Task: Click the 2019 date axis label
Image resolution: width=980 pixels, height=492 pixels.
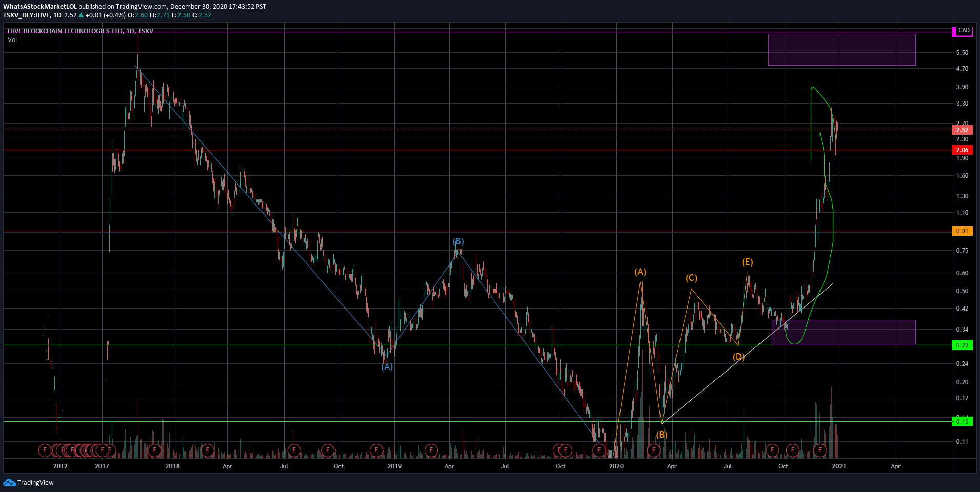Action: [394, 466]
